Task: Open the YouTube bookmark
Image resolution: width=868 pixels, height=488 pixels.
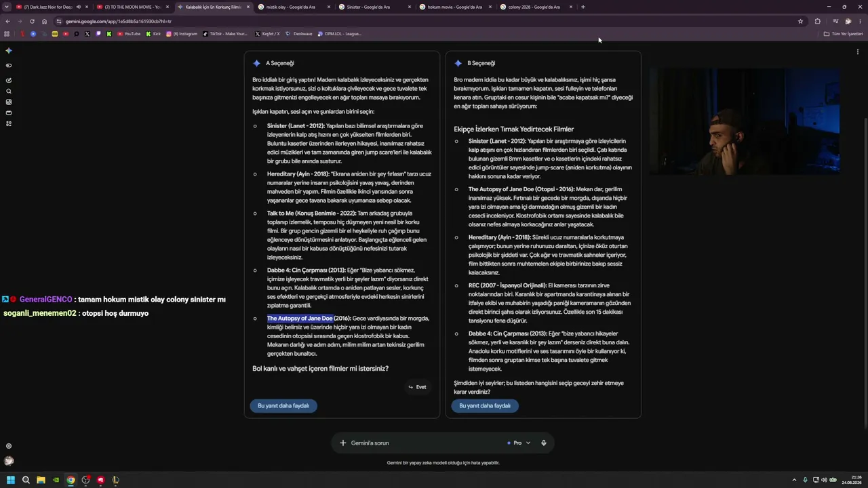Action: pos(129,34)
